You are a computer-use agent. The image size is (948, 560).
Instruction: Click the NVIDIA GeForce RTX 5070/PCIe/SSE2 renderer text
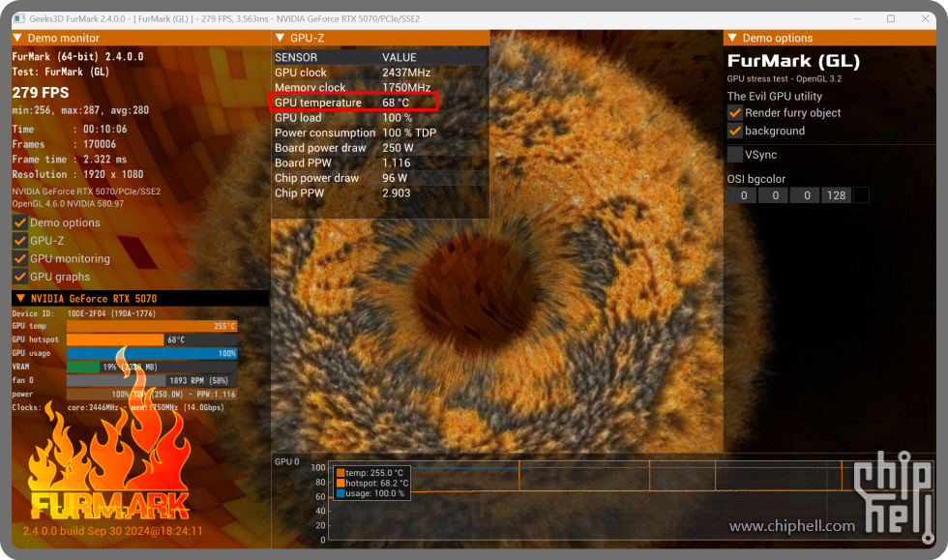pos(86,192)
